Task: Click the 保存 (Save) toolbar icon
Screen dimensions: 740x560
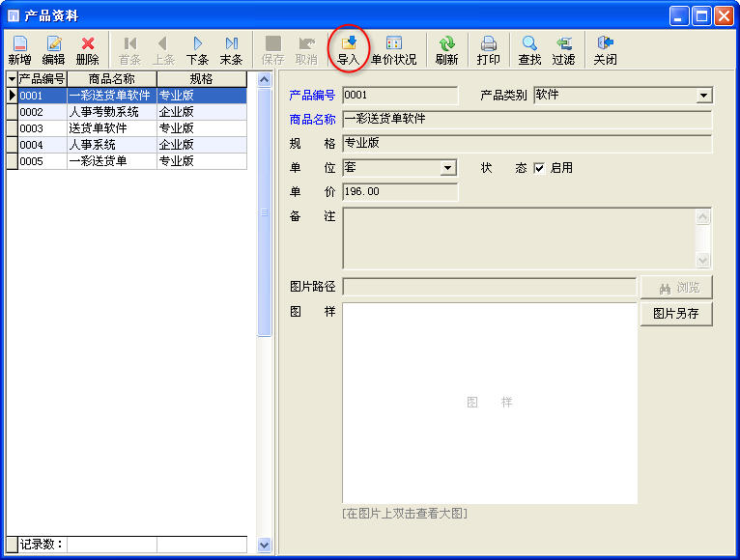Action: [x=272, y=50]
